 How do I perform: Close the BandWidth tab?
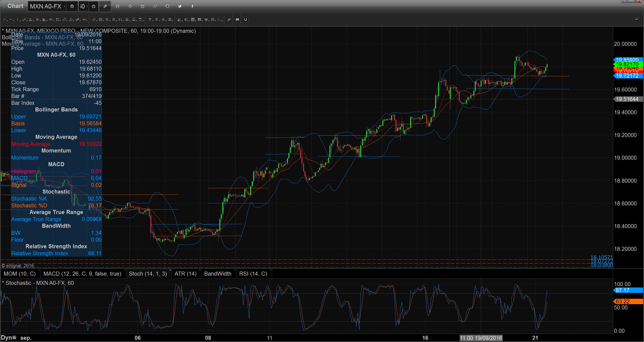click(235, 270)
